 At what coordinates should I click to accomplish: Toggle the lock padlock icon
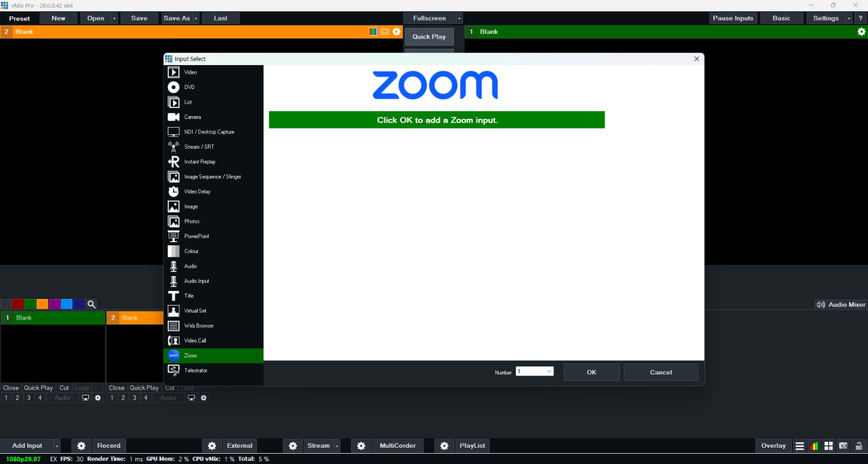pos(859,446)
